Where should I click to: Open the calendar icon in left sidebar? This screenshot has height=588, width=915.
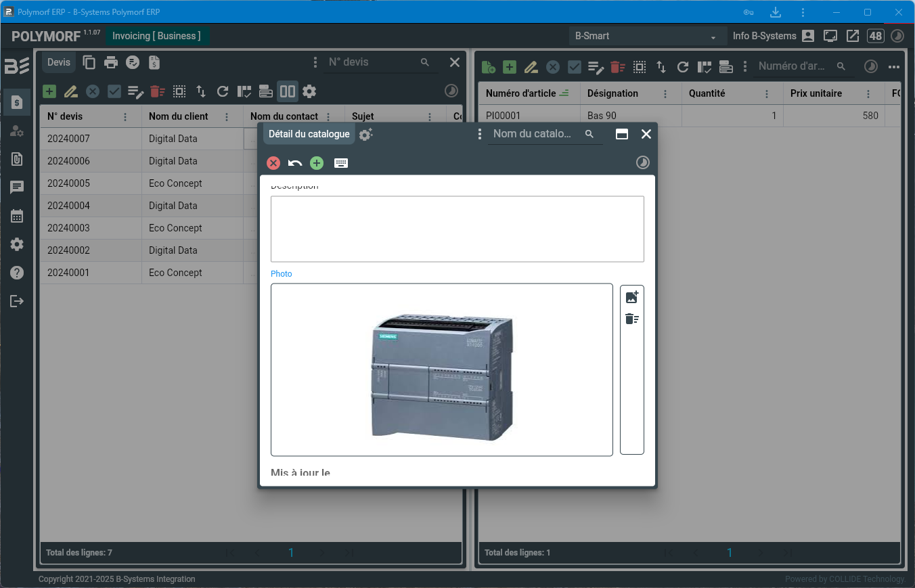(17, 216)
